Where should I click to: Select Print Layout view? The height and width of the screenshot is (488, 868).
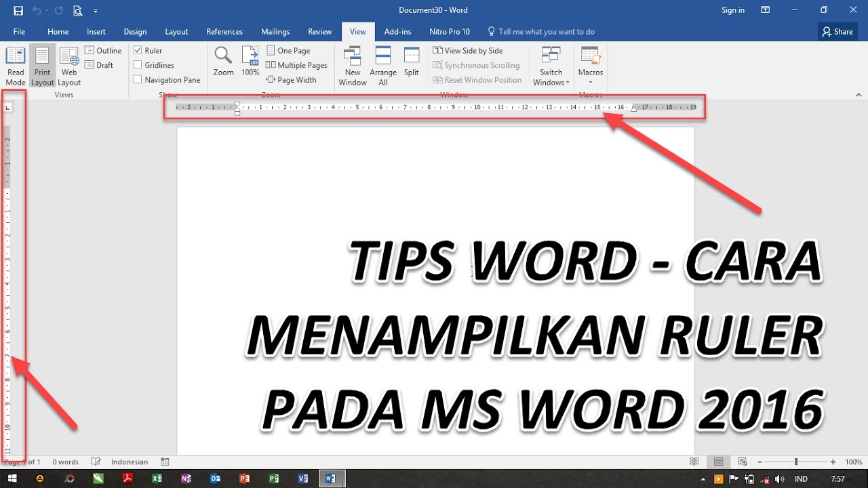click(x=42, y=66)
